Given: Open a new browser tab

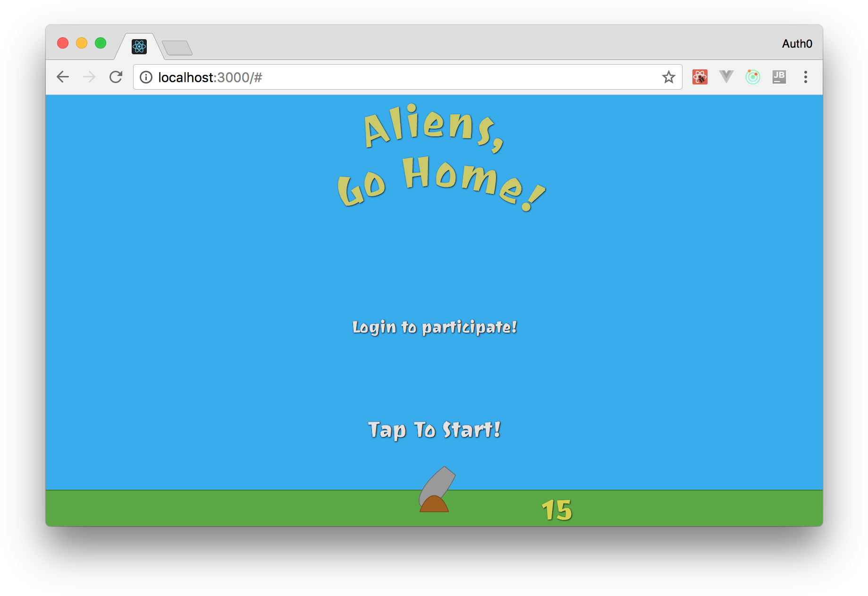Looking at the screenshot, I should (177, 48).
